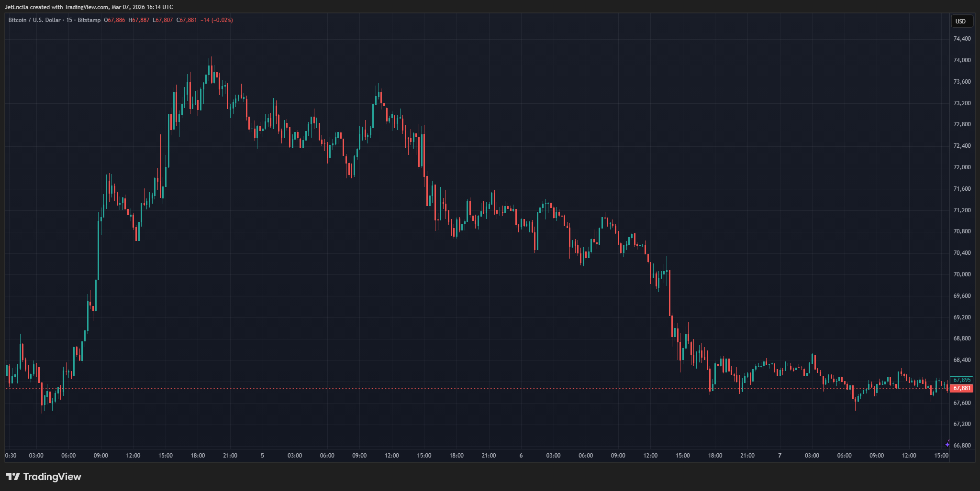
Task: Click the day 5 time axis label
Action: 262,456
